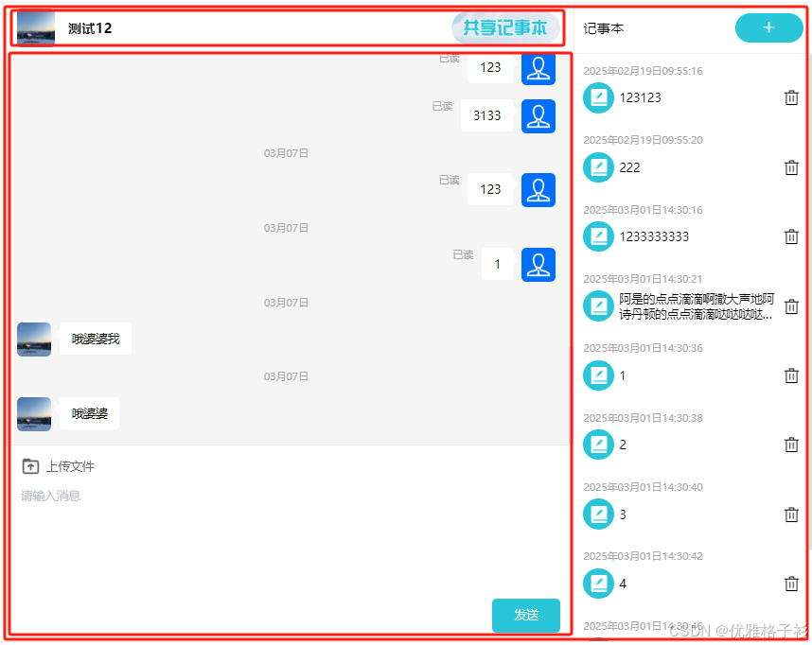Image resolution: width=812 pixels, height=645 pixels.
Task: Click the edit icon beside note 4
Action: click(x=598, y=584)
